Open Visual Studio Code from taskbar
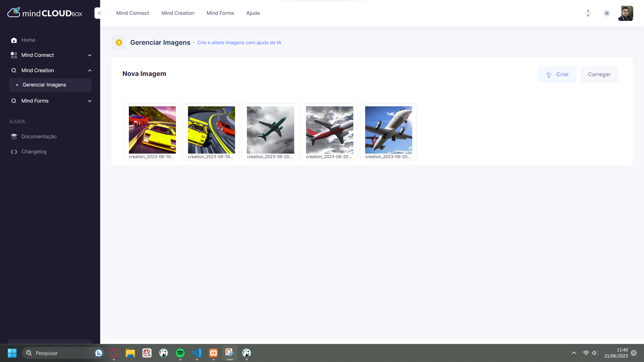 (197, 353)
